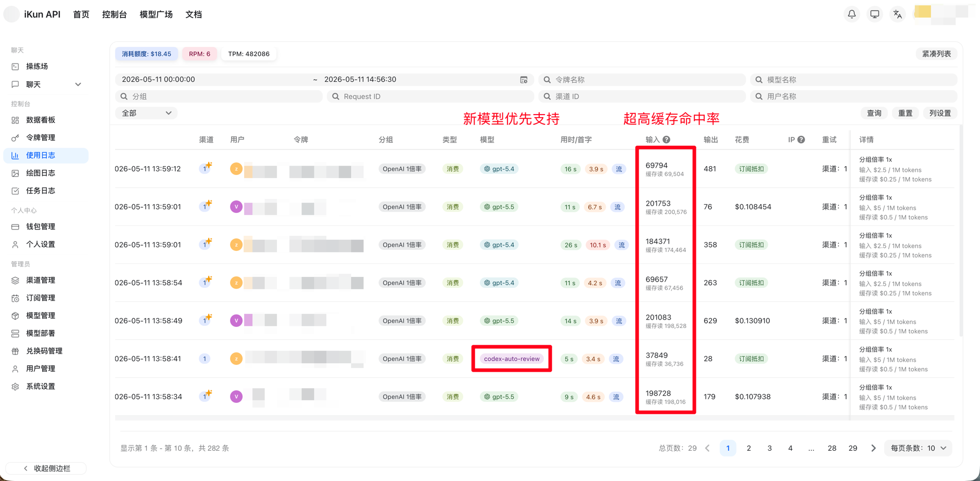This screenshot has height=481, width=980.
Task: Click the 模型部署 server icon
Action: [15, 334]
